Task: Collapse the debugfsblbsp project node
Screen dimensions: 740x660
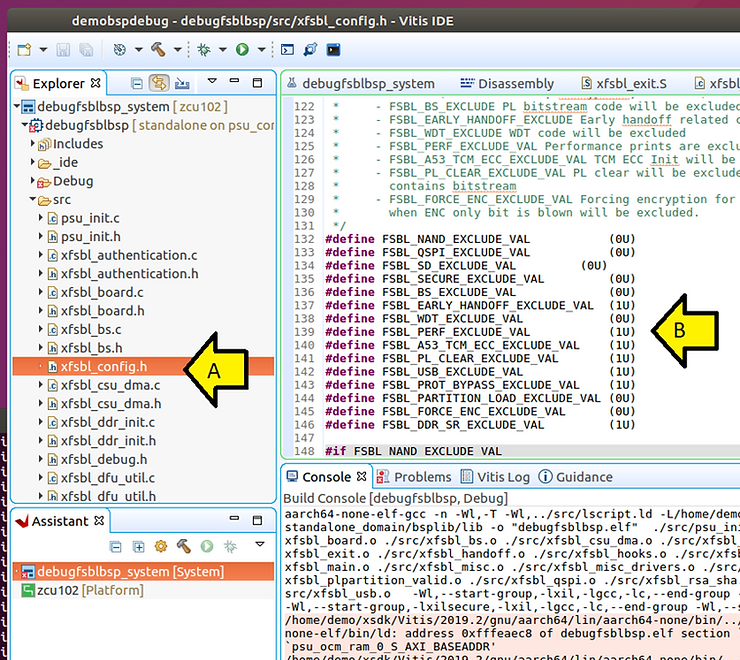Action: (24, 125)
